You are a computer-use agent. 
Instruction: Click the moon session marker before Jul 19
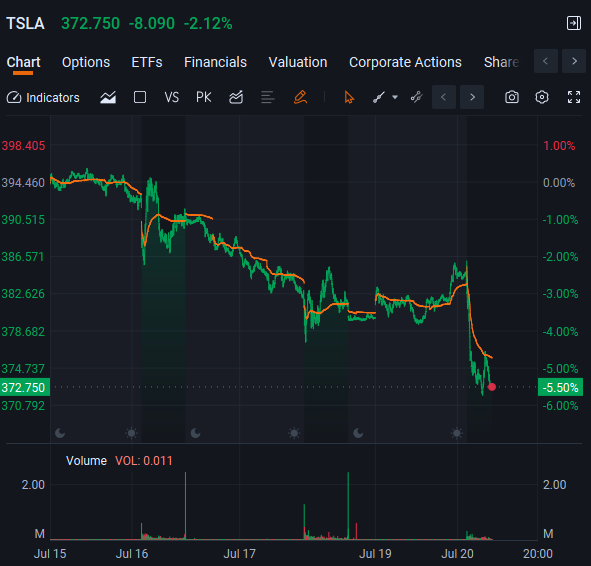click(x=358, y=433)
